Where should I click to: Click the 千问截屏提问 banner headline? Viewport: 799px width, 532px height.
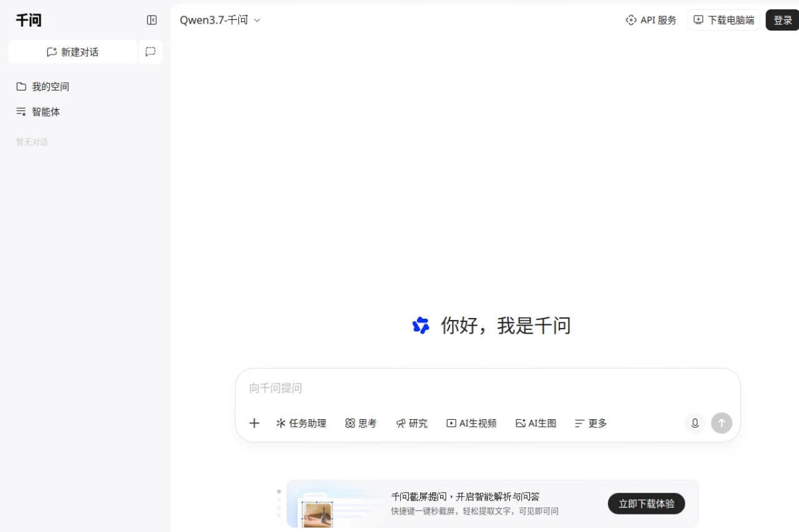coord(465,497)
